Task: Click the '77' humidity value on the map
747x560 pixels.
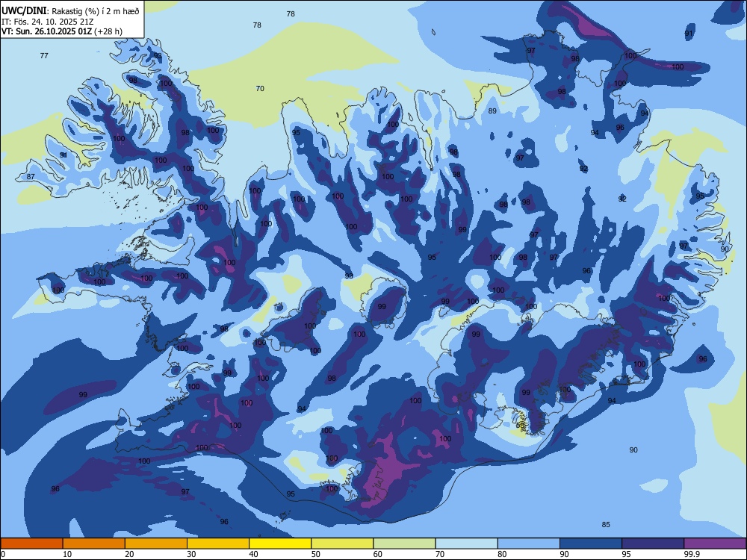Action: 44,56
